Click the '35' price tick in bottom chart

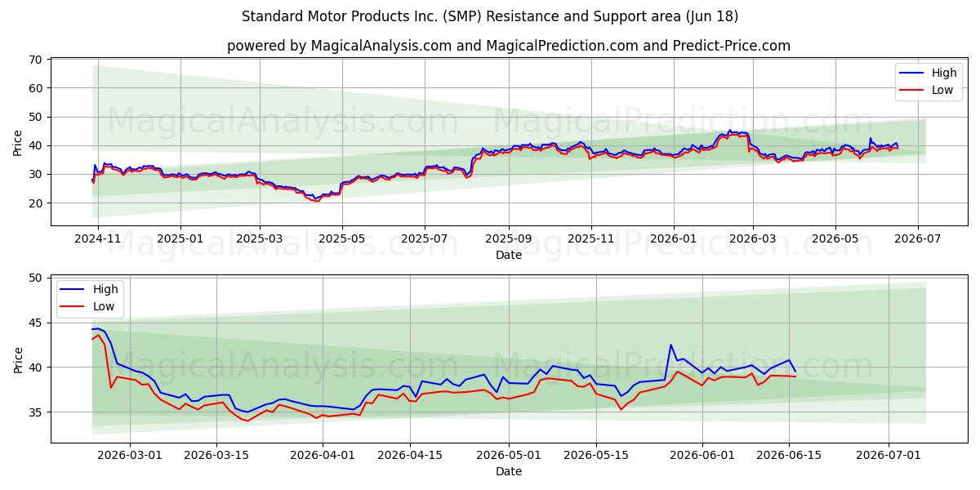35,412
